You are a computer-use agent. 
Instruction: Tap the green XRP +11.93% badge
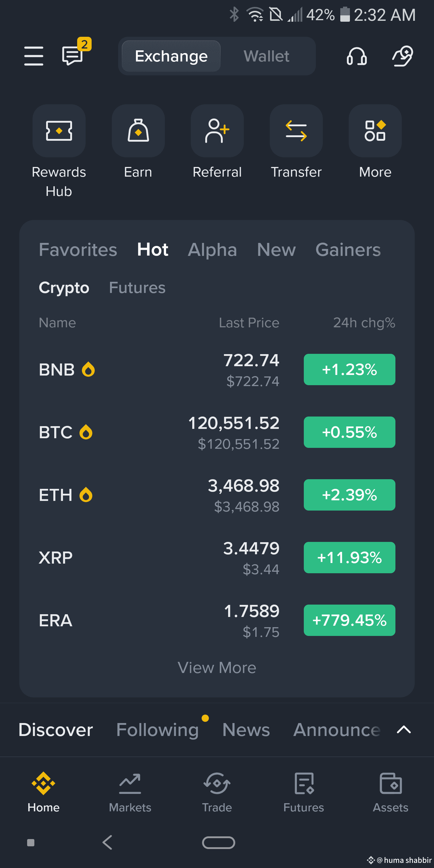coord(349,558)
